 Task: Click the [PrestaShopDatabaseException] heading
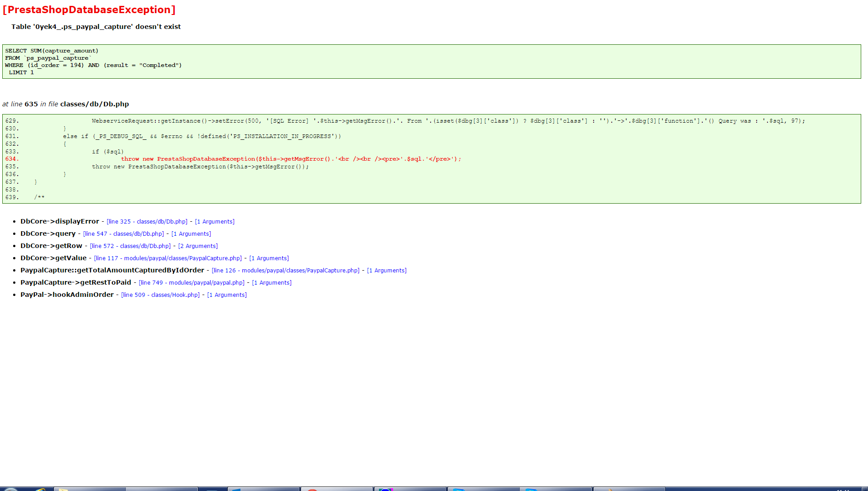point(89,10)
